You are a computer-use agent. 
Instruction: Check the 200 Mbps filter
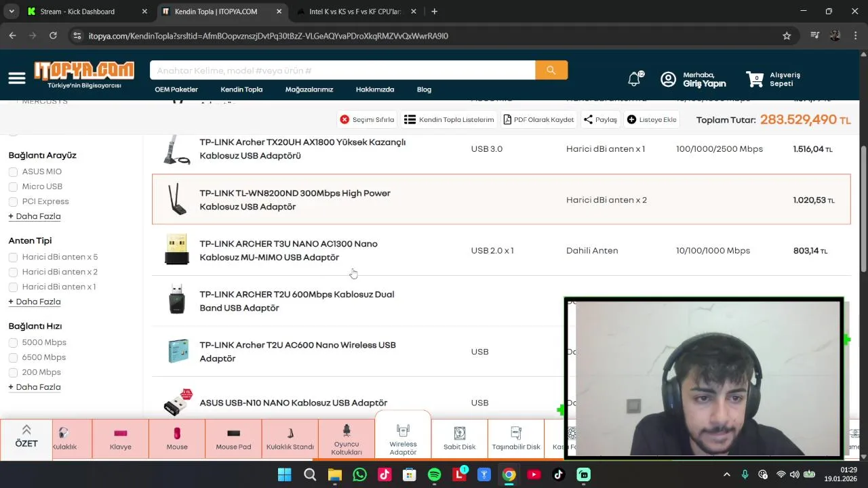(13, 373)
